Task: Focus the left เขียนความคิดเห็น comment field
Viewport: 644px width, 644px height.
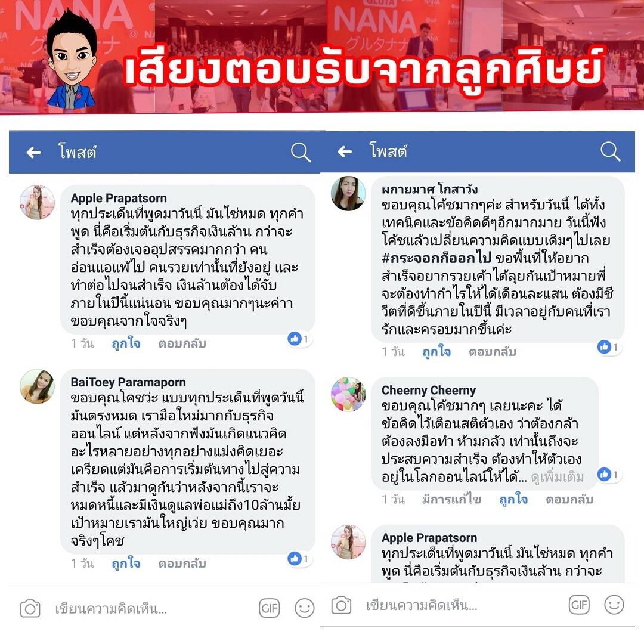Action: [111, 609]
